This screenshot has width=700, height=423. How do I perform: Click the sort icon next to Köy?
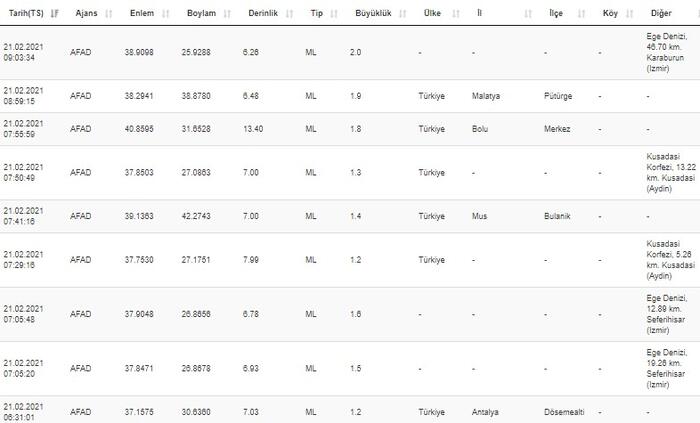point(627,13)
